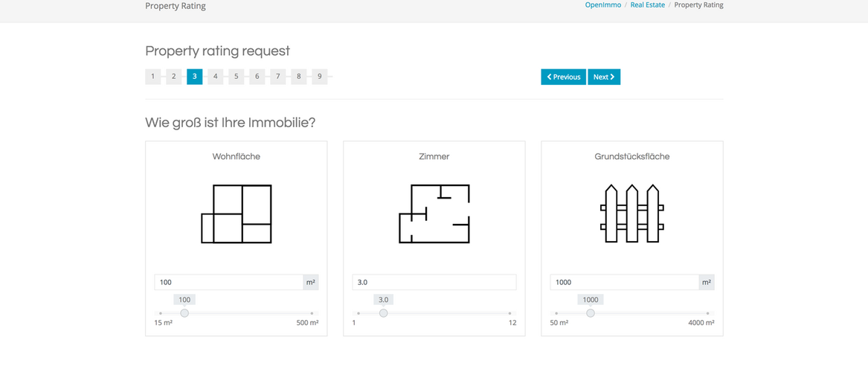The height and width of the screenshot is (372, 868).
Task: Go to step 8
Action: [298, 77]
